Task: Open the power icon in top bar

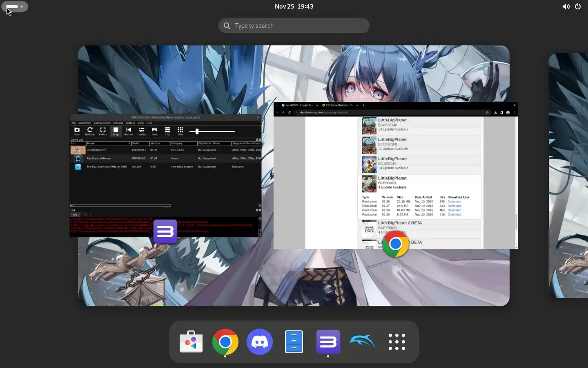Action: pos(578,7)
